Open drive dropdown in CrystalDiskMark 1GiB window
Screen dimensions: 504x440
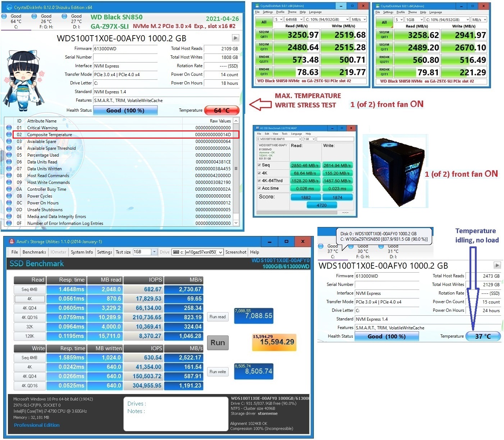[447, 19]
